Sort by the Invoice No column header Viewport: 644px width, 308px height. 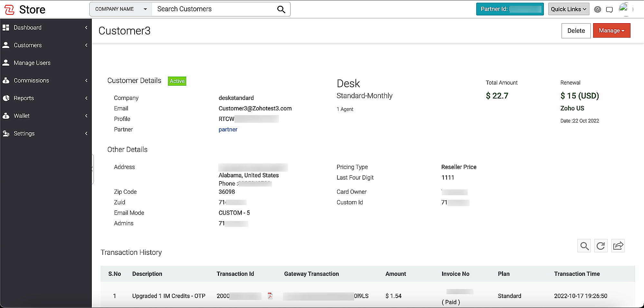(455, 274)
